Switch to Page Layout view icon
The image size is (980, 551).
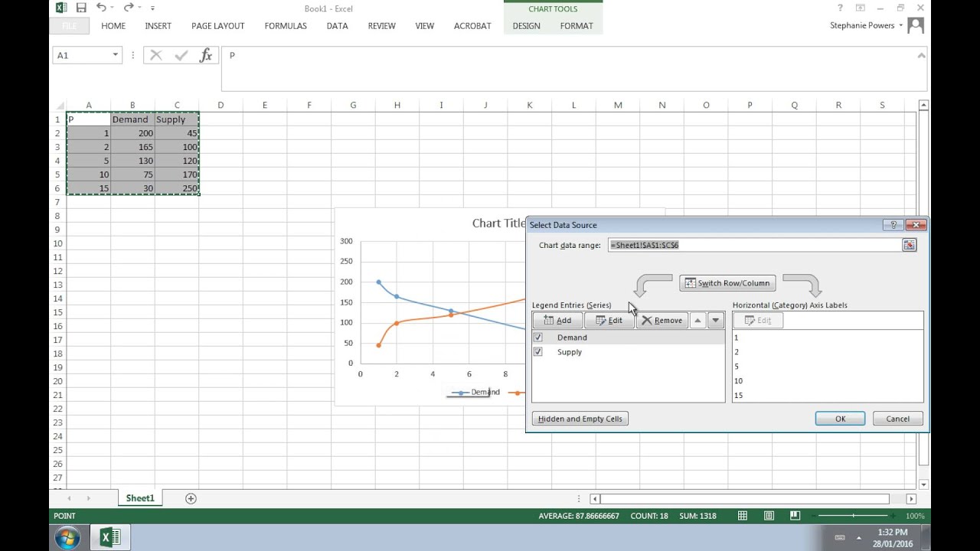(769, 516)
